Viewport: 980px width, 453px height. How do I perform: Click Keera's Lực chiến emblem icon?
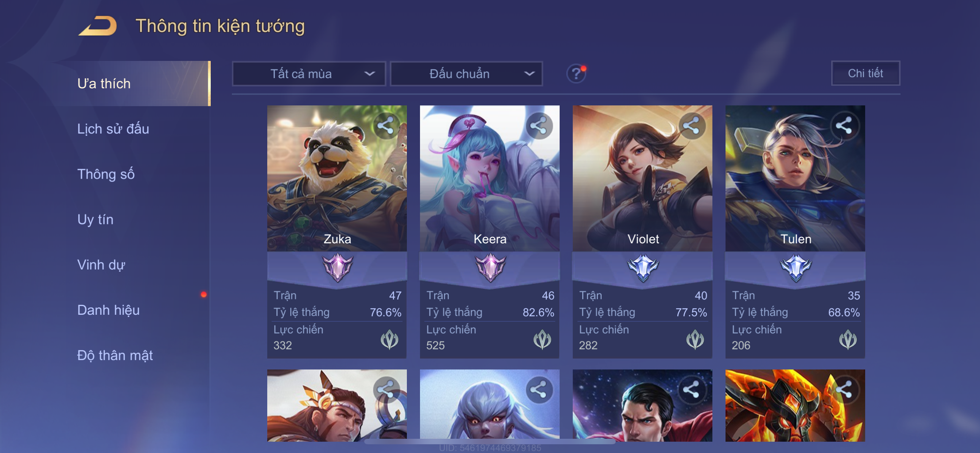(542, 339)
